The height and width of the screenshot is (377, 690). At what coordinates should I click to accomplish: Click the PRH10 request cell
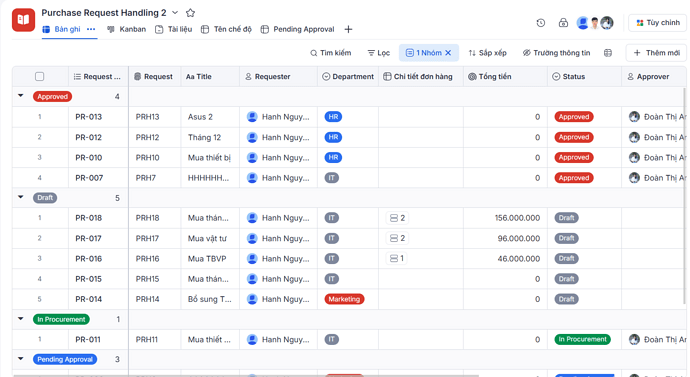[x=155, y=157]
